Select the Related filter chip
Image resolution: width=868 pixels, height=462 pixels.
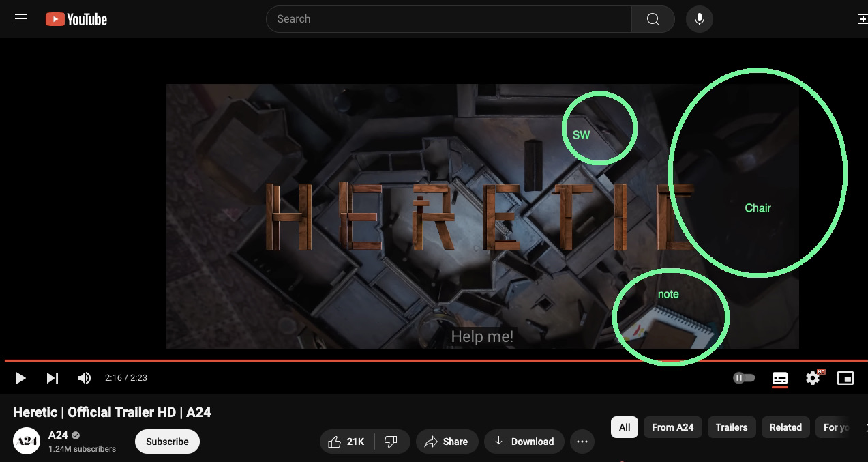[x=785, y=427]
